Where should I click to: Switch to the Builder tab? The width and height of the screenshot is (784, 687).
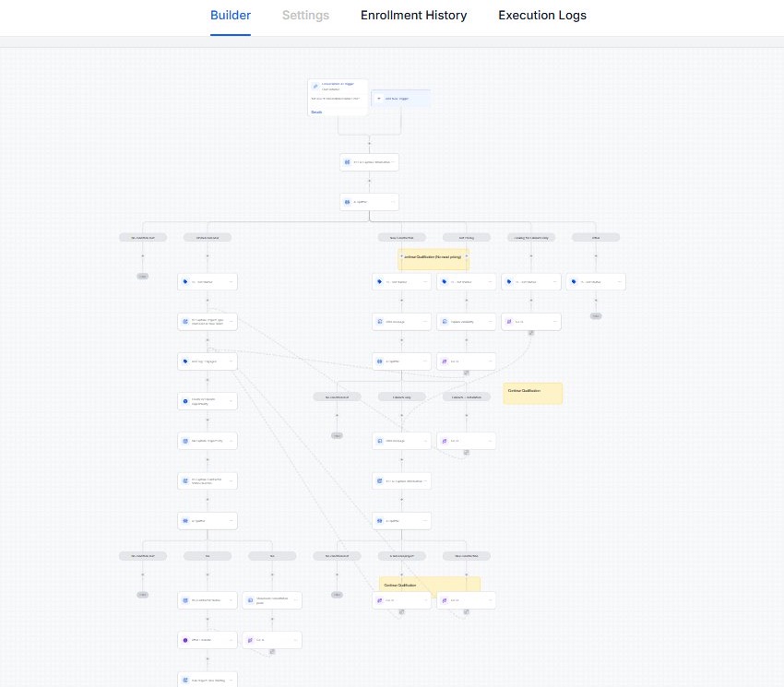coord(230,16)
